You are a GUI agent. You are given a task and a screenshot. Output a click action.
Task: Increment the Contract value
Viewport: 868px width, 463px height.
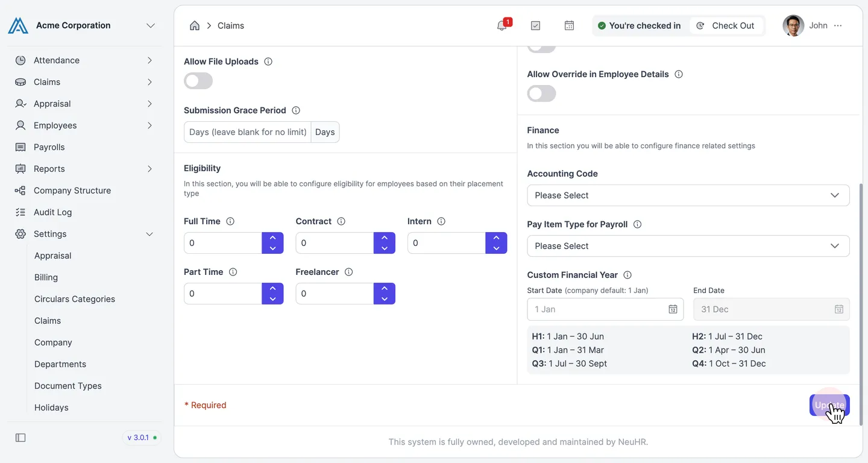385,238
